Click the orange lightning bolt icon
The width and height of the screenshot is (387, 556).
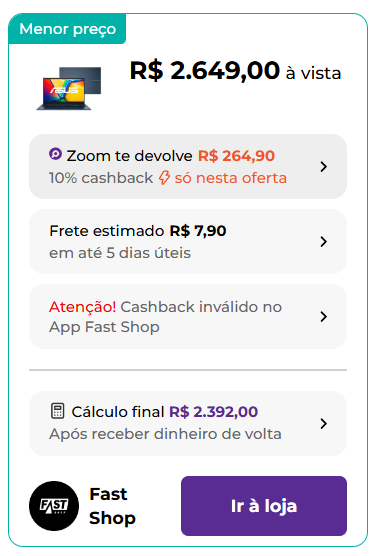pyautogui.click(x=164, y=178)
